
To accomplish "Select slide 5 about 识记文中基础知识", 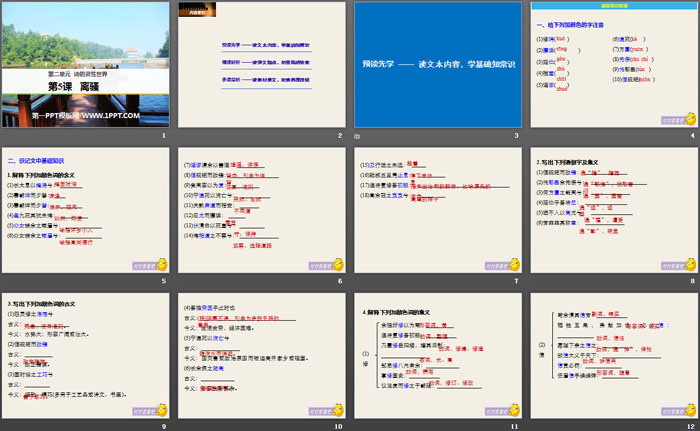I will click(x=86, y=210).
